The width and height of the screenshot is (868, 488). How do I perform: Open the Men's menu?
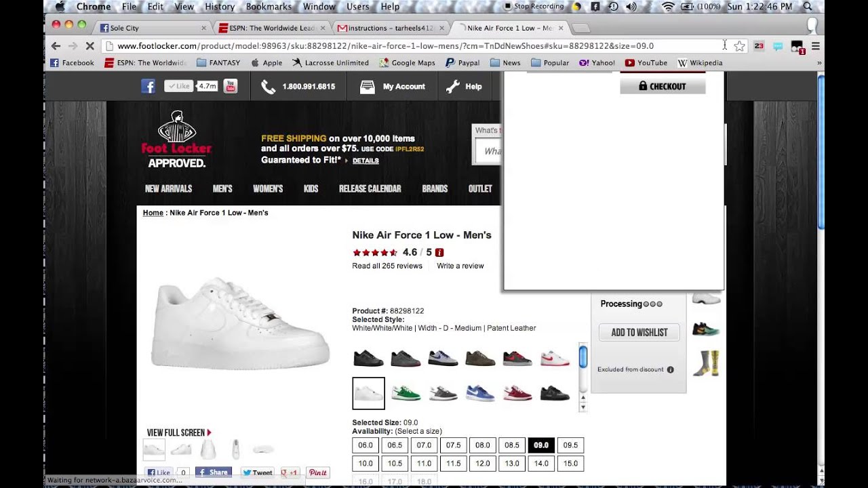(222, 189)
